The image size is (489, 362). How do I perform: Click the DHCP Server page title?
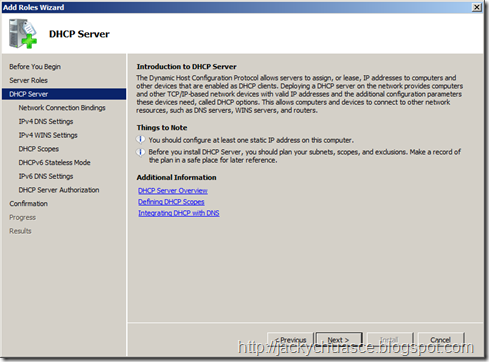click(x=79, y=34)
